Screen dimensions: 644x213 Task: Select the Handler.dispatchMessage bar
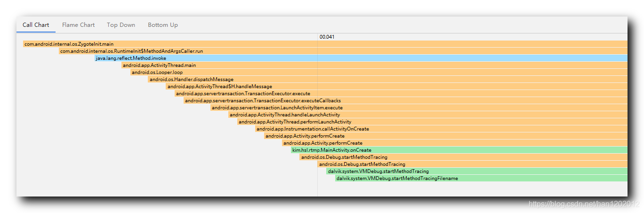point(388,79)
